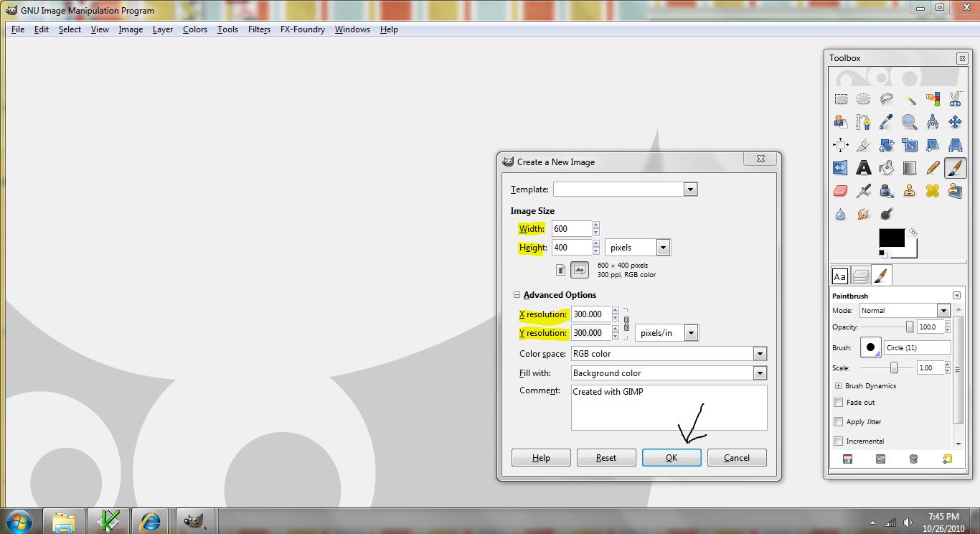Select the Select by Color tool
Viewport: 980px width, 534px height.
tap(933, 99)
